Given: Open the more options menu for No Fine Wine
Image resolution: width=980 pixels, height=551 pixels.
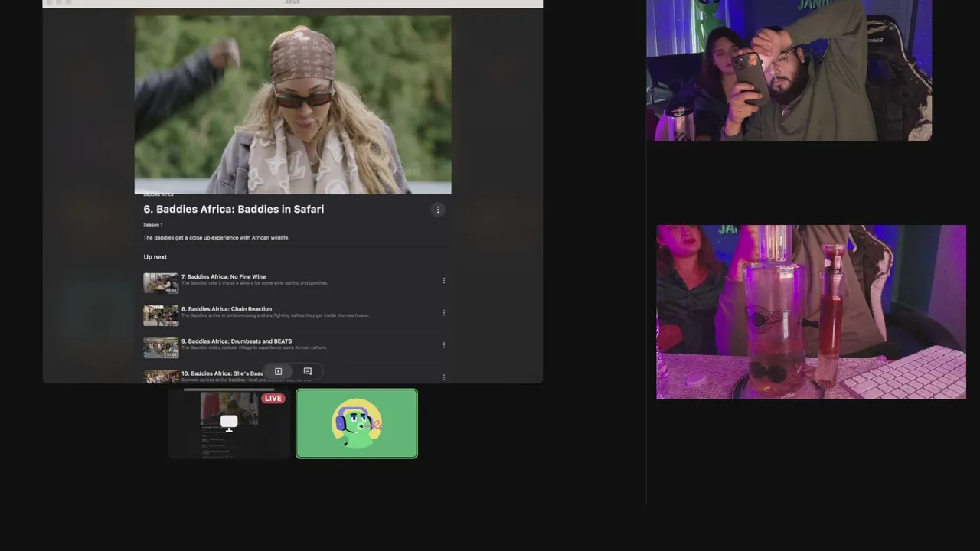Looking at the screenshot, I should click(x=444, y=281).
